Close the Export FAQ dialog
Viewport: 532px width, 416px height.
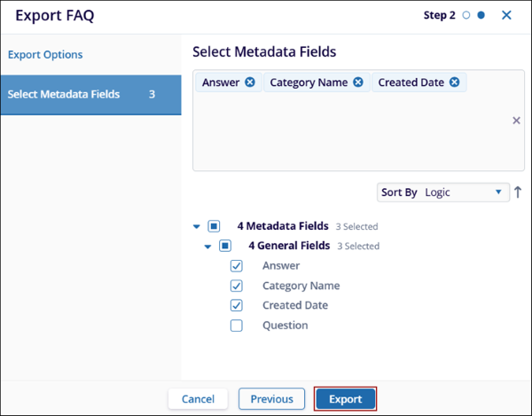[506, 15]
